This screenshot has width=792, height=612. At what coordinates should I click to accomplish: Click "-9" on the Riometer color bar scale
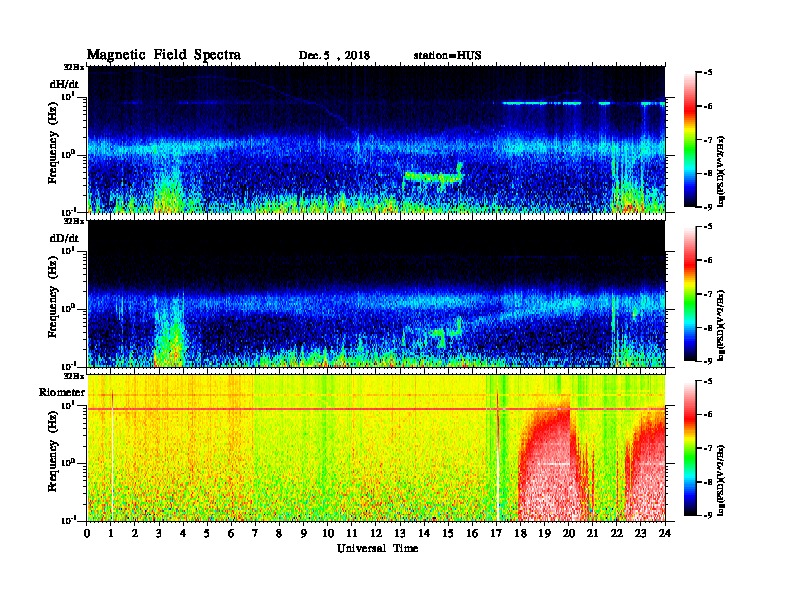coord(708,515)
